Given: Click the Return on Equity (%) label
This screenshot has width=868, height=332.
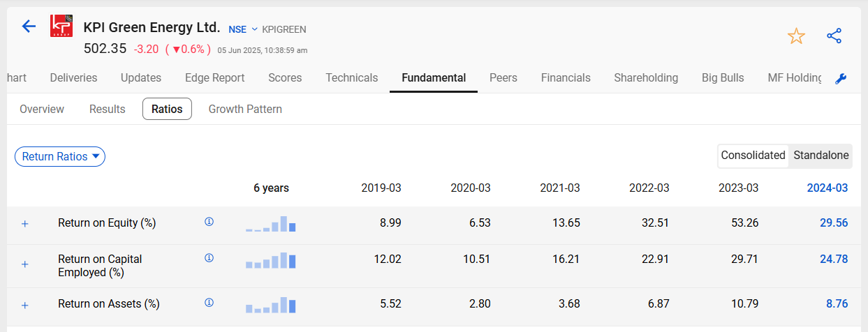Looking at the screenshot, I should (x=107, y=223).
